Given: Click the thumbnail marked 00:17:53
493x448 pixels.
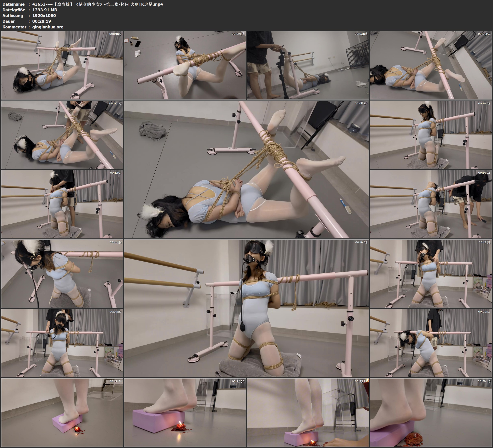Looking at the screenshot, I should tap(431, 274).
